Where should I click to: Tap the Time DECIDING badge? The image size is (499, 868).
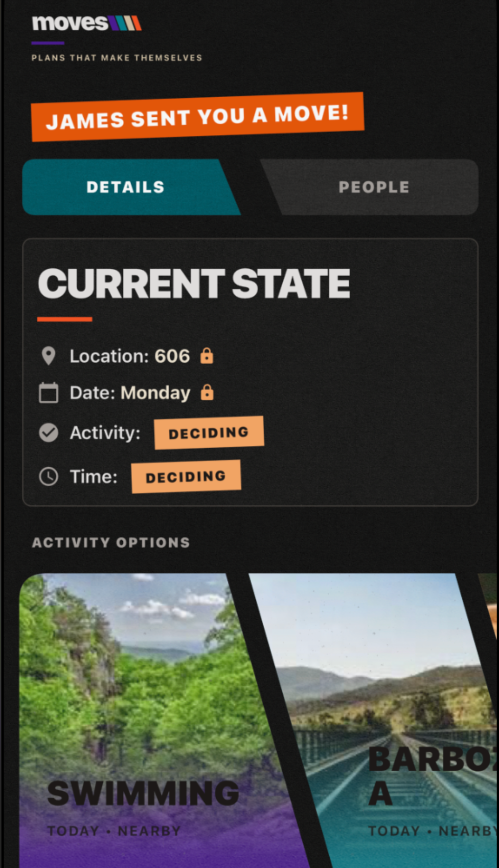pyautogui.click(x=186, y=477)
